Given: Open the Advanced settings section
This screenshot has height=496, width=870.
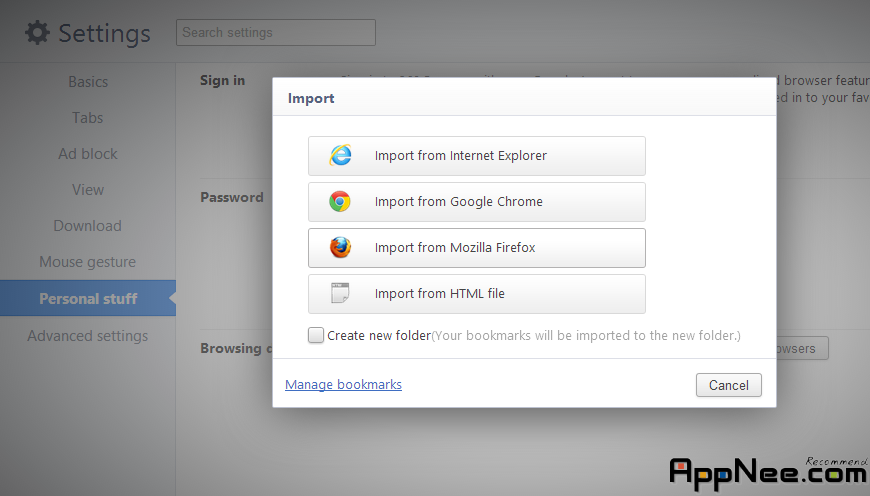Looking at the screenshot, I should (x=88, y=336).
